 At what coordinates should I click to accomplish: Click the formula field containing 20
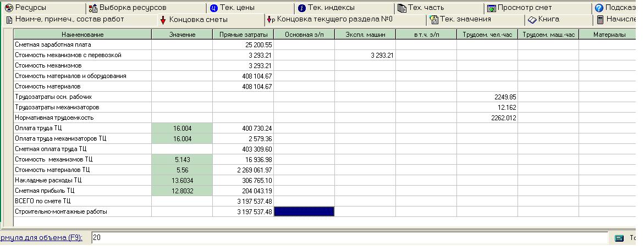pos(349,238)
